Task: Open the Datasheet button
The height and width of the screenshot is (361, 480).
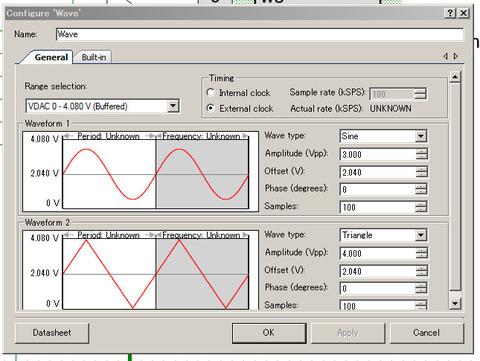Action: 52,333
